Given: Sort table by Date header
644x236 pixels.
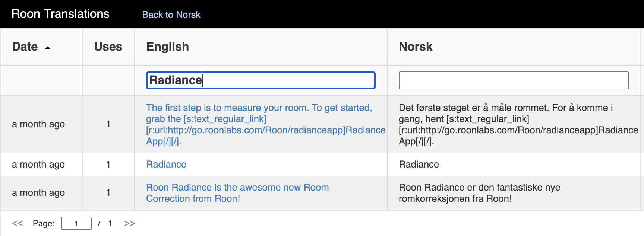Looking at the screenshot, I should point(25,47).
